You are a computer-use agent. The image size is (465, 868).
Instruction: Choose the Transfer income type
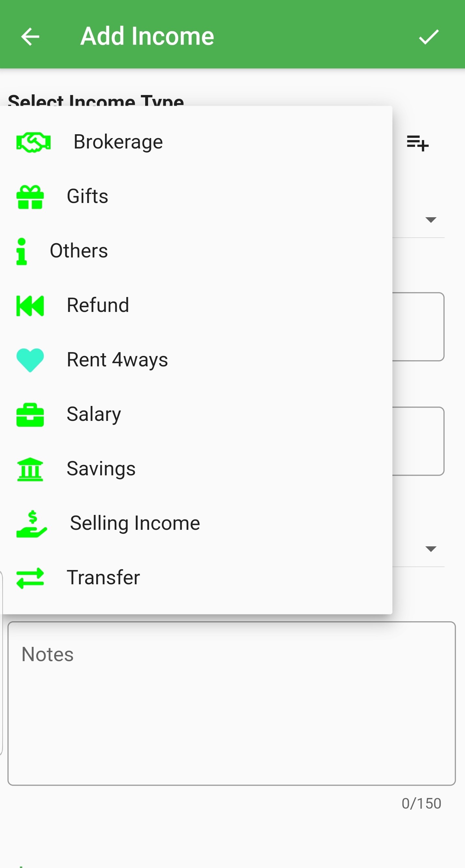pos(103,577)
